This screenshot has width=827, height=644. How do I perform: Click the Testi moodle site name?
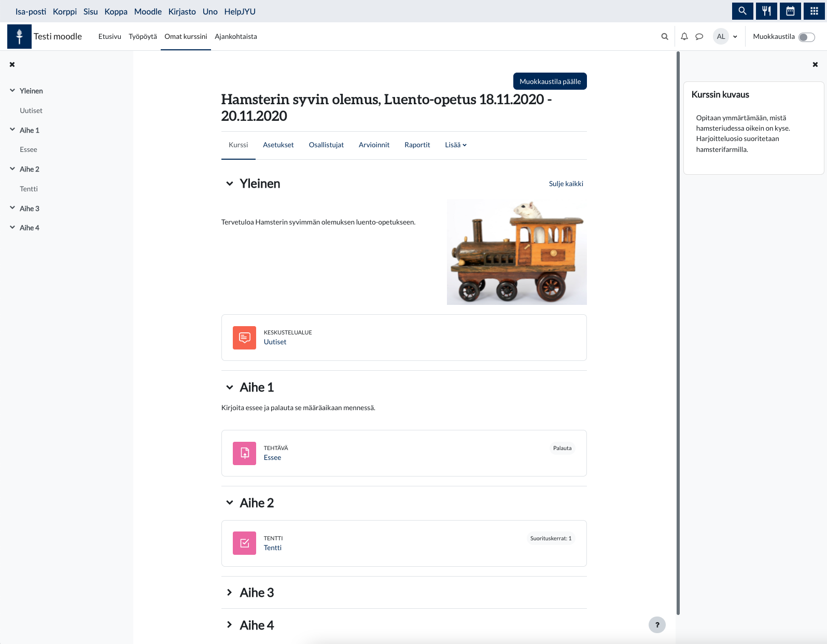click(x=58, y=36)
